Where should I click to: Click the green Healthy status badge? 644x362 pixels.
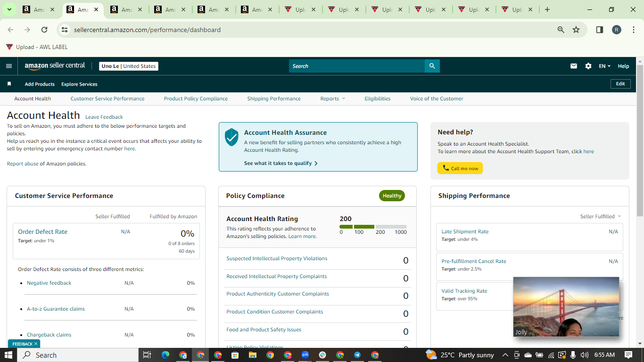(392, 196)
